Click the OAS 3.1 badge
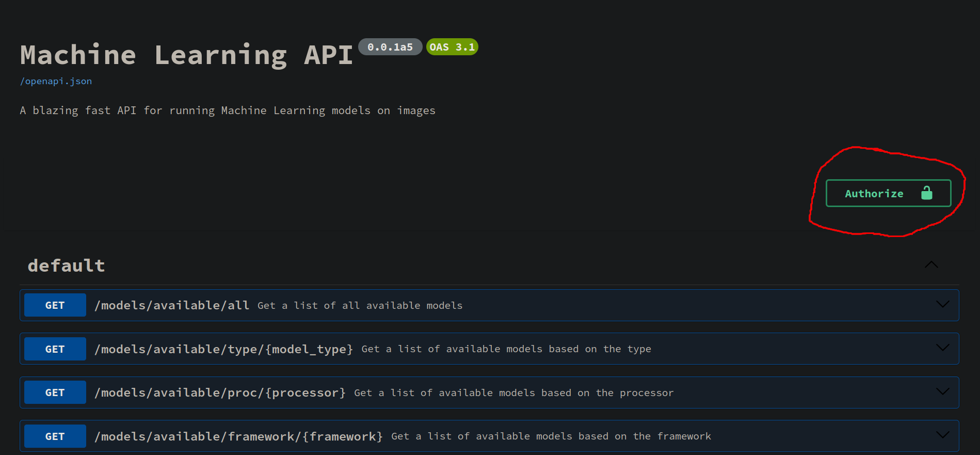The width and height of the screenshot is (980, 455). coord(452,47)
